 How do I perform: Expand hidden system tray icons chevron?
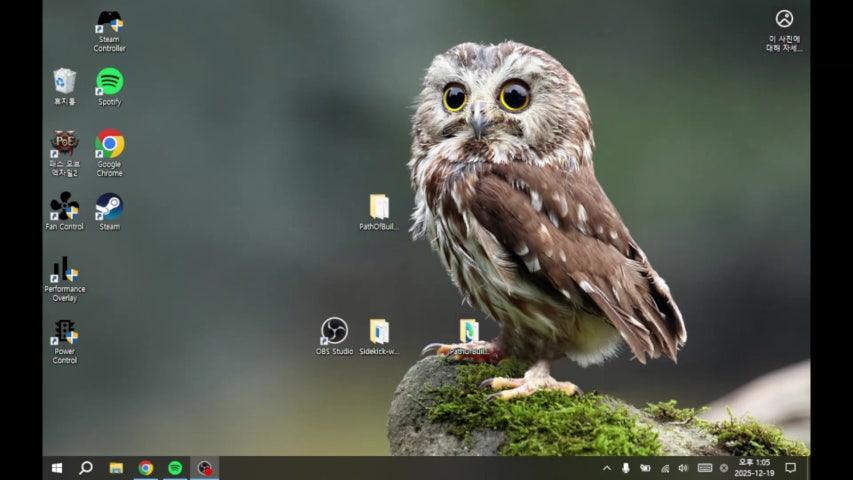click(606, 468)
